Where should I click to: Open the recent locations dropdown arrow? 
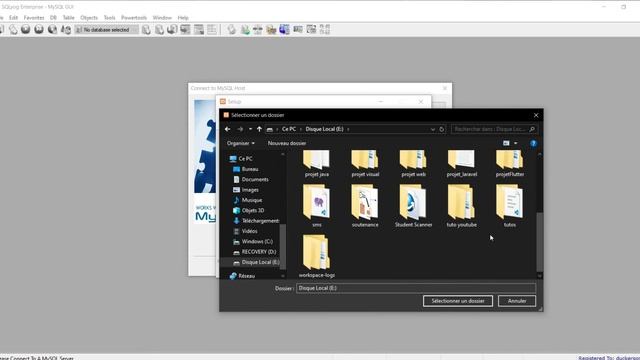250,129
